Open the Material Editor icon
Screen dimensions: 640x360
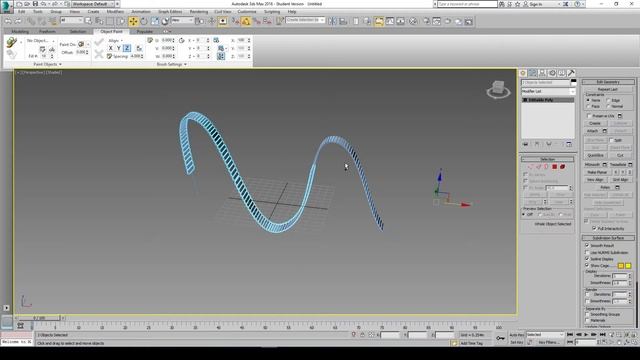click(413, 21)
